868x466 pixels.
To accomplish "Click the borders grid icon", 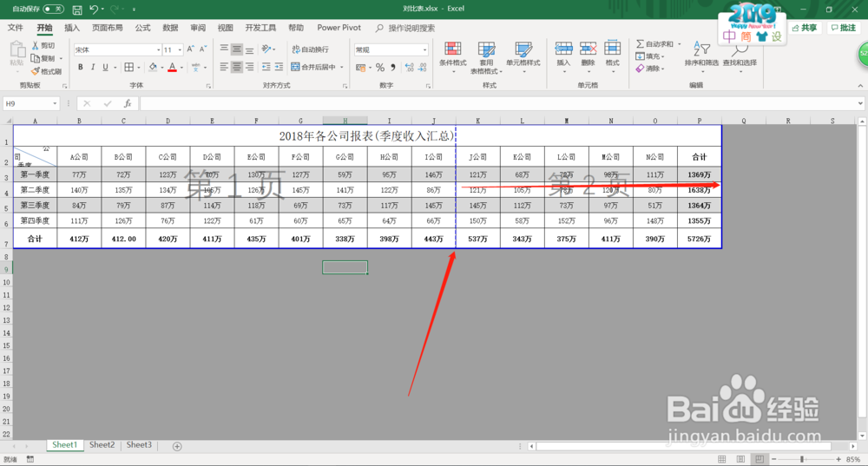I will [x=129, y=67].
